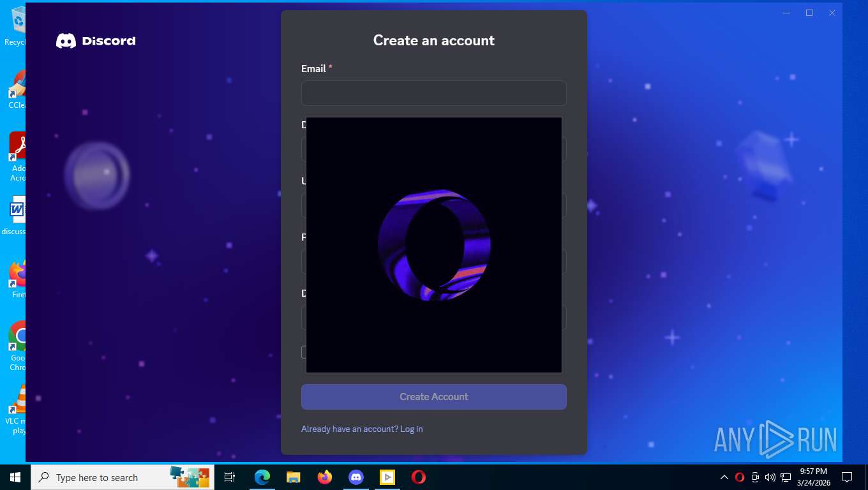The image size is (868, 490).
Task: Open the Windows Start menu
Action: pos(15,477)
